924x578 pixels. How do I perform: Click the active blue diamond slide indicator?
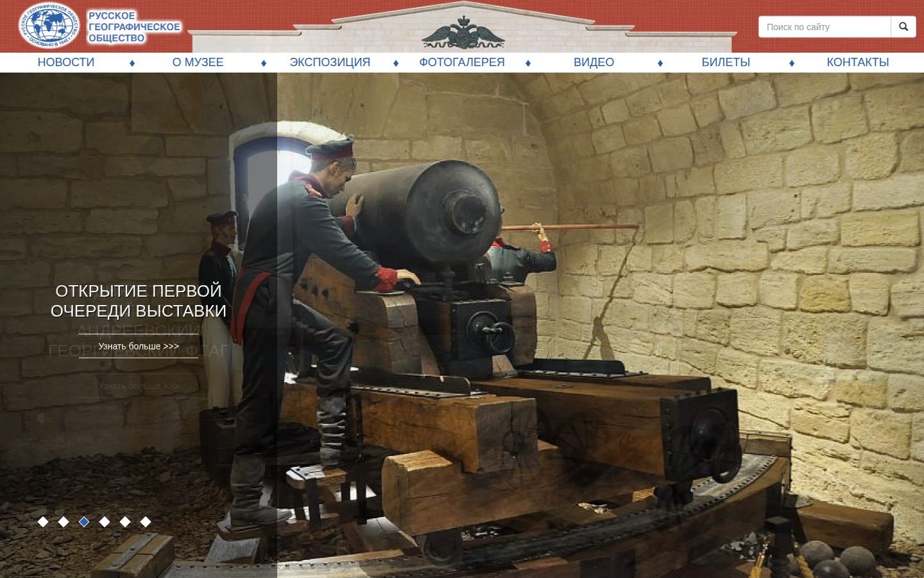click(84, 521)
